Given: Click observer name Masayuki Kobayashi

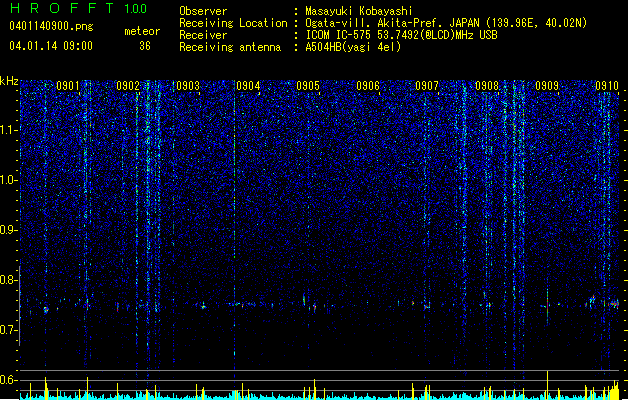Looking at the screenshot, I should coord(359,11).
